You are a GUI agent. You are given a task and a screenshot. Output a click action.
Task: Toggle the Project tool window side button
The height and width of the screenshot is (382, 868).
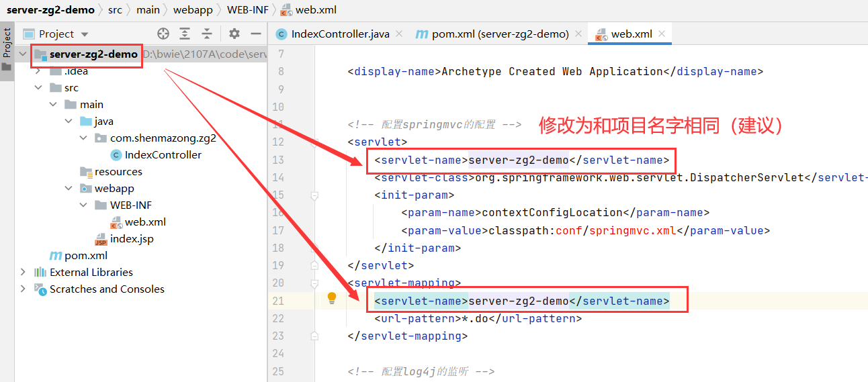click(x=7, y=49)
